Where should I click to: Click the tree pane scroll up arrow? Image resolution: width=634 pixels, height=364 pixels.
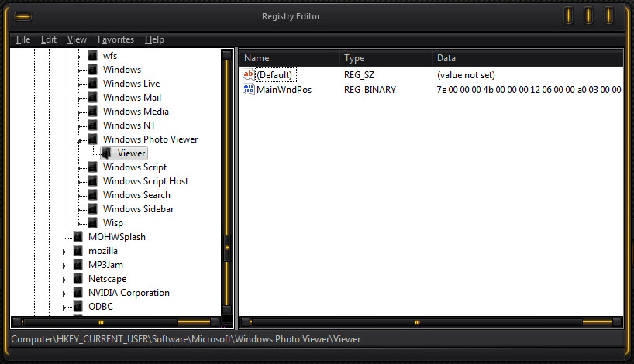coord(227,55)
